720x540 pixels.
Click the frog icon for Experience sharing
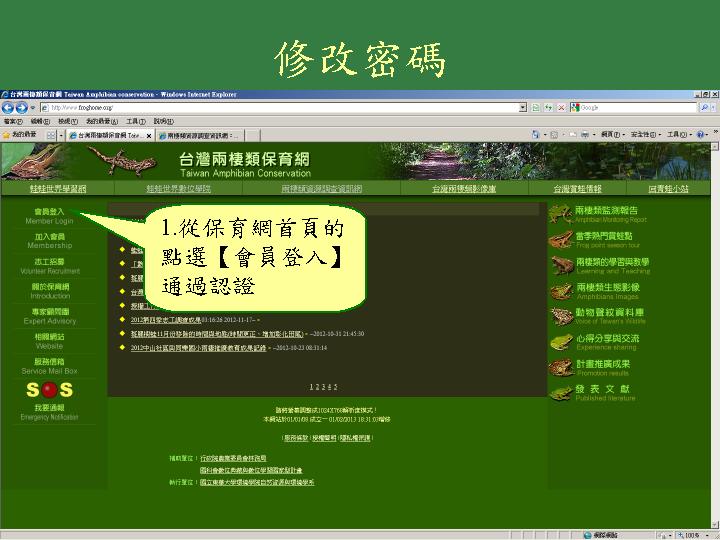561,342
